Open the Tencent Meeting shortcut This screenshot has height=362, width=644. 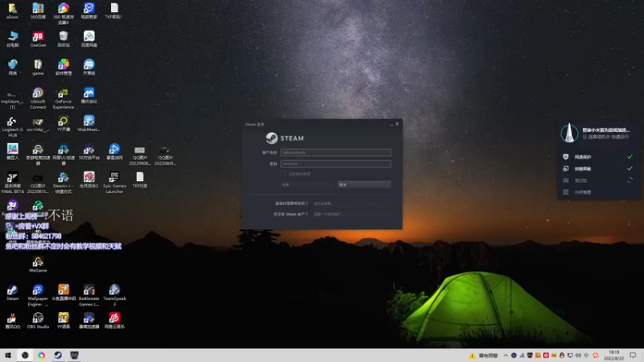pos(89,95)
